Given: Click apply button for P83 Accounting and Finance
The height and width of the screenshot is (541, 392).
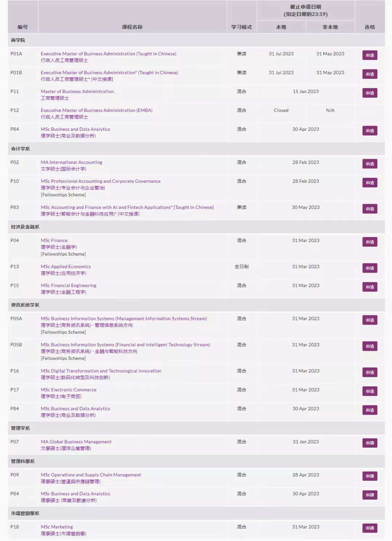Looking at the screenshot, I should pyautogui.click(x=369, y=209).
